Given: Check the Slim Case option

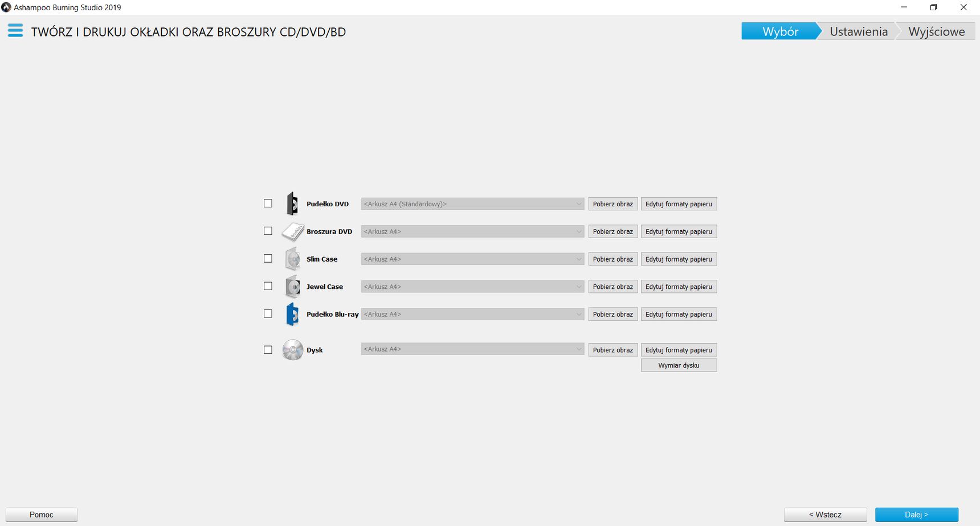Looking at the screenshot, I should (x=268, y=258).
